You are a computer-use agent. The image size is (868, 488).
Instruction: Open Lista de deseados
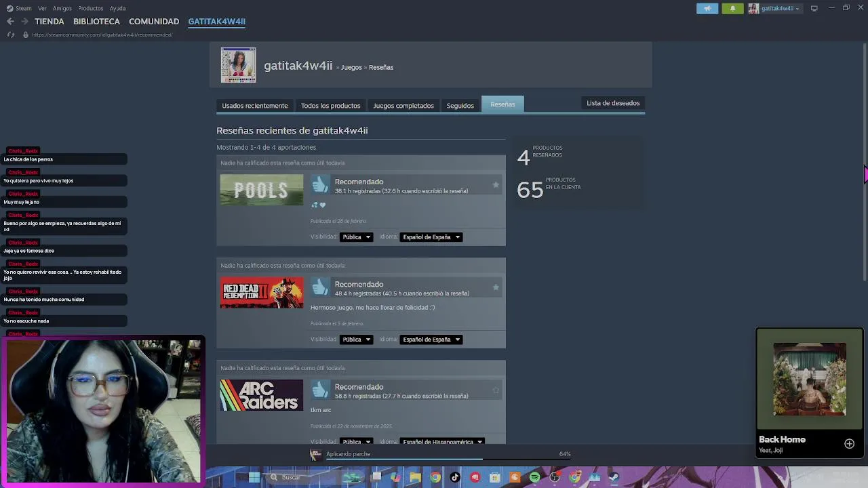[x=613, y=103]
